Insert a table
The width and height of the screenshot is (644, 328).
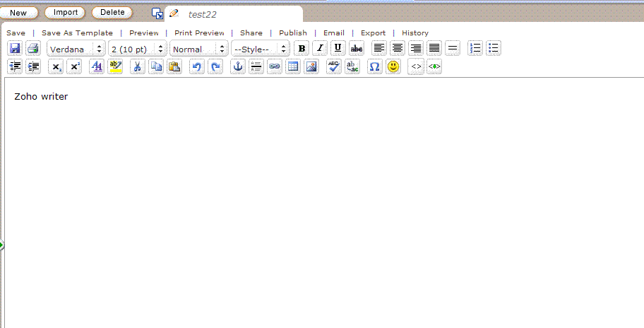(293, 66)
